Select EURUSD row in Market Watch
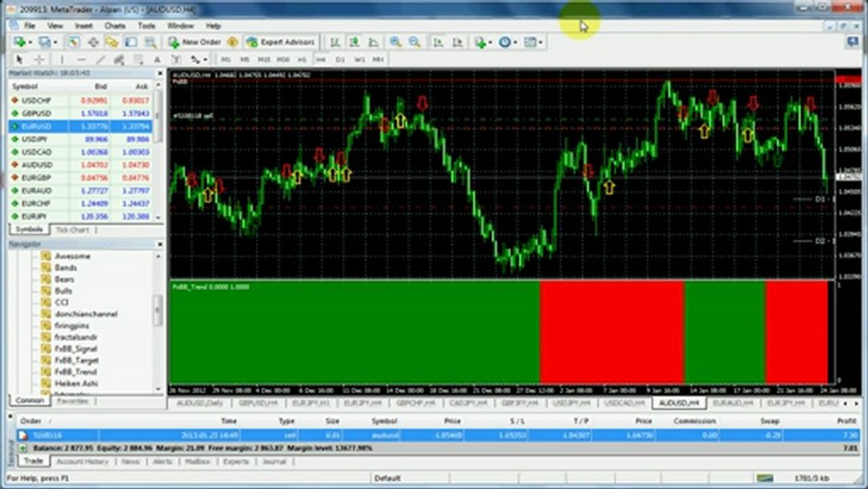This screenshot has width=868, height=489. pyautogui.click(x=81, y=126)
